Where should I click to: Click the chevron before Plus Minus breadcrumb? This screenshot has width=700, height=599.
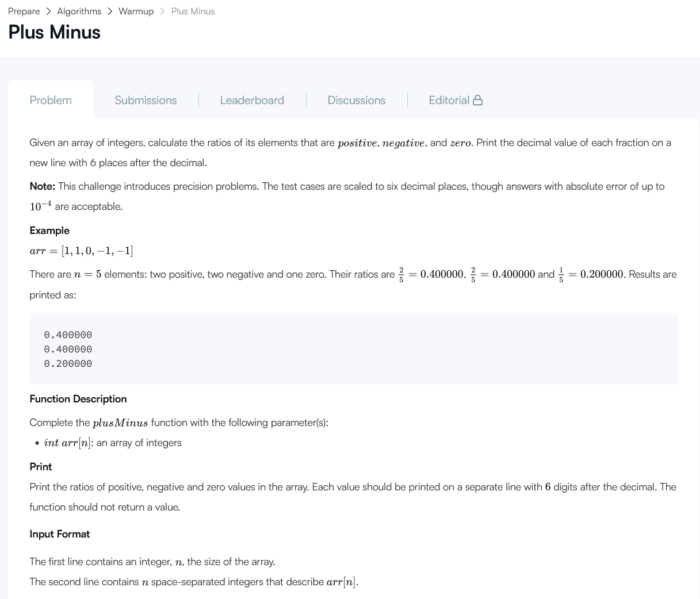click(x=161, y=11)
